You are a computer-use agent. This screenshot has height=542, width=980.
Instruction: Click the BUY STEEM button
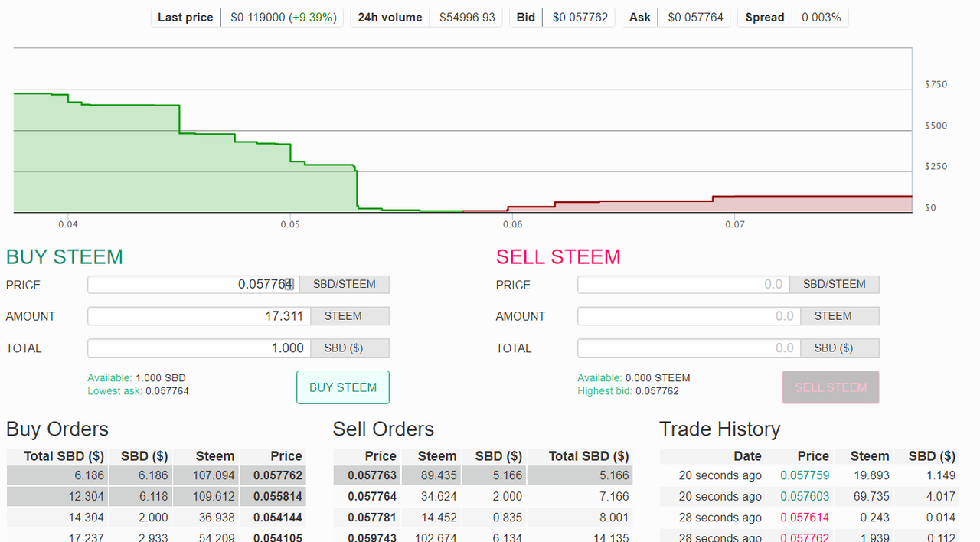(x=343, y=387)
